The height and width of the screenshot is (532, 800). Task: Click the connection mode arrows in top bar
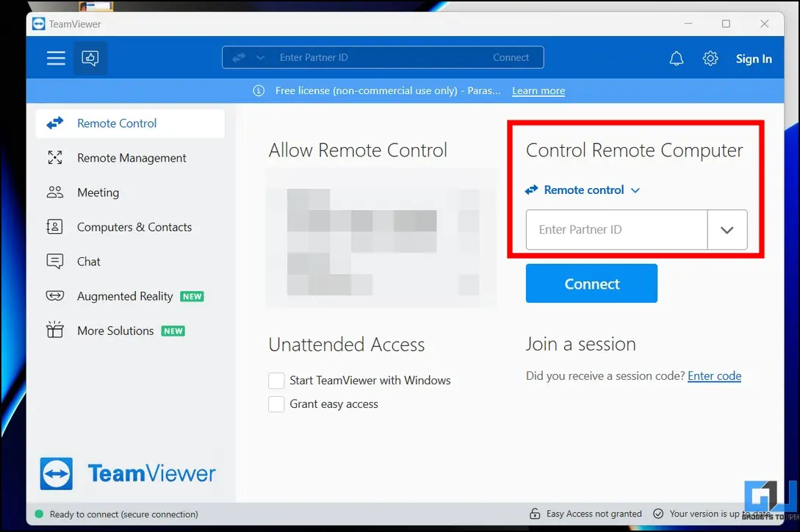[x=239, y=58]
